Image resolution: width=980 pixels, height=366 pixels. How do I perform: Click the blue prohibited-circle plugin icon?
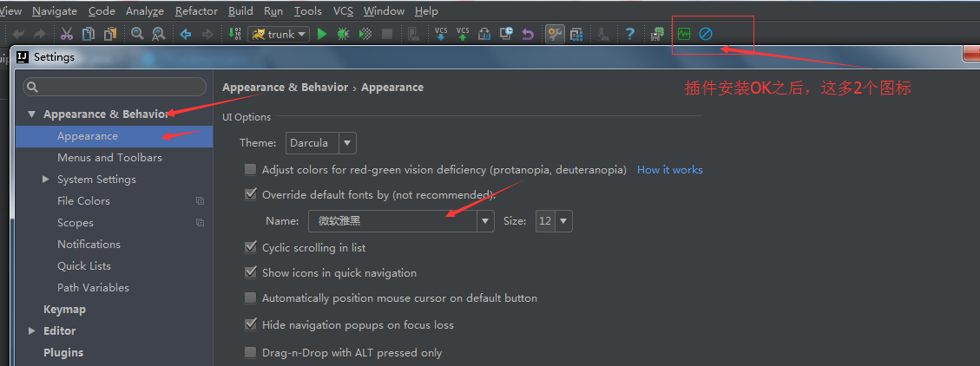[x=706, y=34]
